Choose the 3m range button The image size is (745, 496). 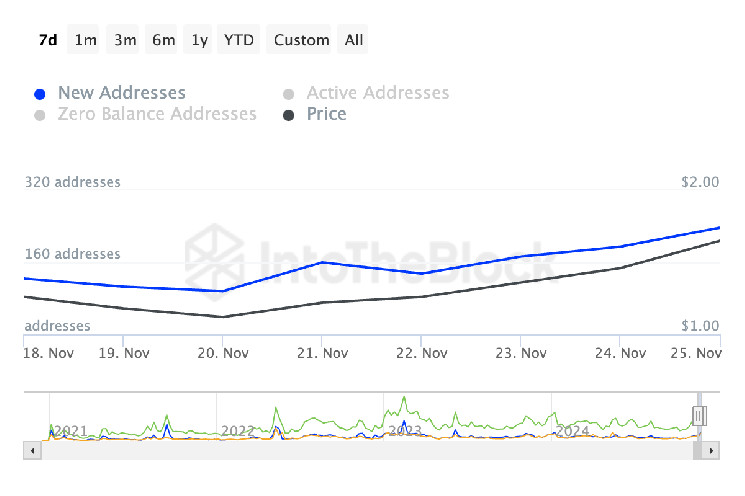point(124,39)
